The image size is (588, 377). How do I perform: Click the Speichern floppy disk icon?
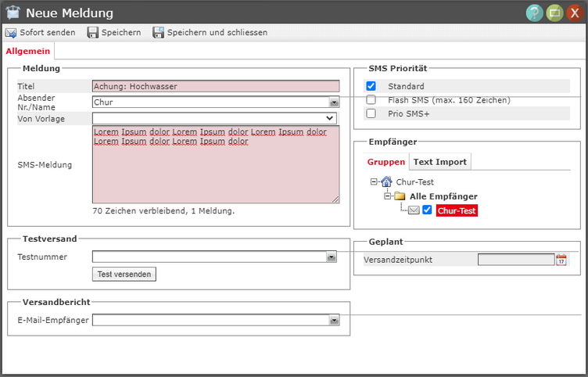coord(93,33)
